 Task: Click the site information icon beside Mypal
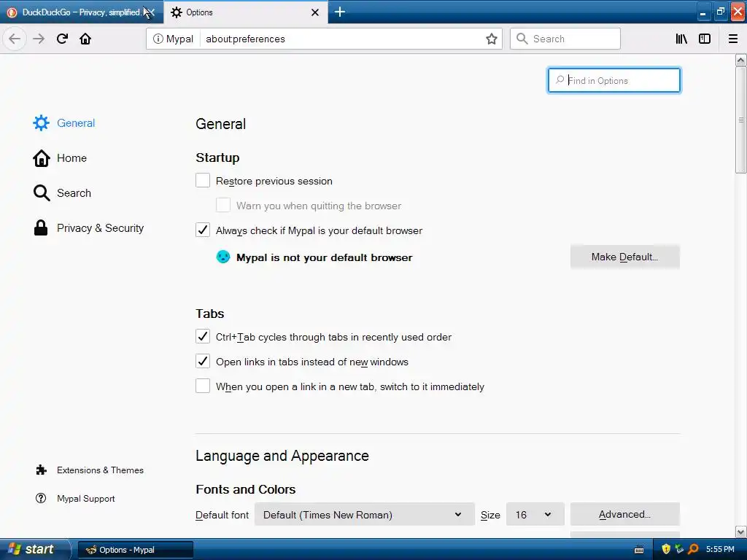tap(158, 39)
